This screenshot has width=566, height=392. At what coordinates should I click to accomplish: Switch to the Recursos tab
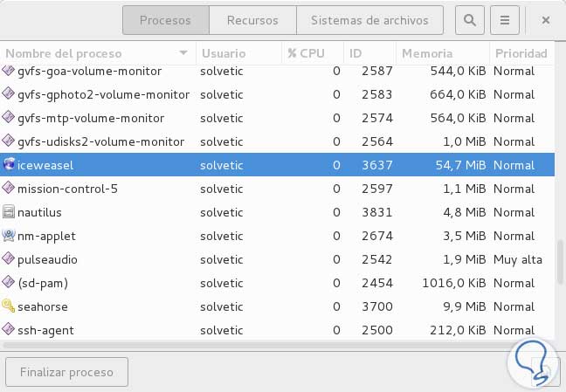pyautogui.click(x=252, y=19)
